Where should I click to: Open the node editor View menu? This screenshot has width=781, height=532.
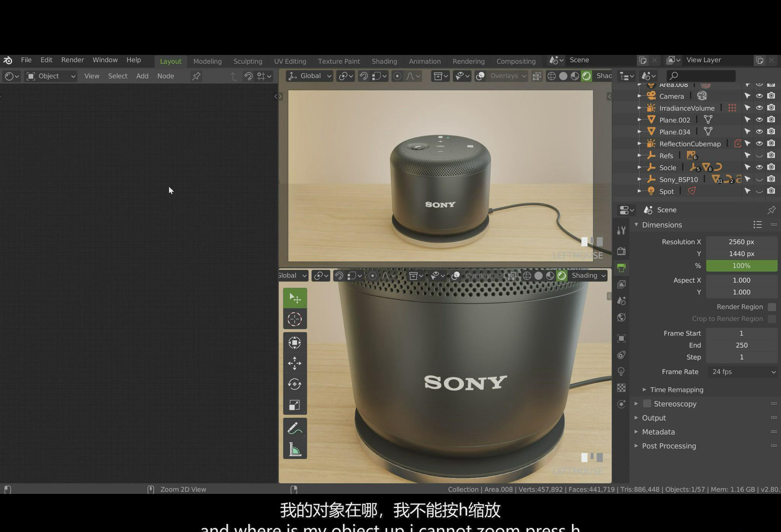tap(92, 76)
